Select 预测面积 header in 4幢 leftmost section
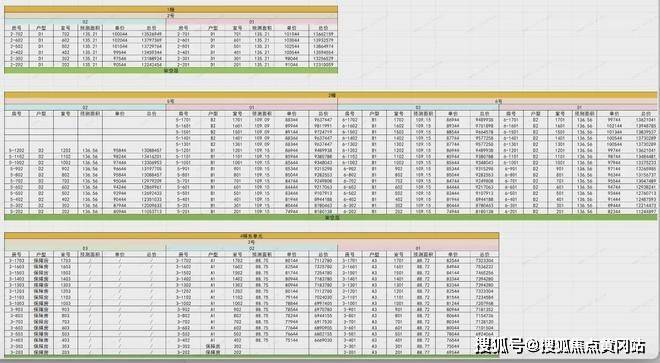This screenshot has height=363, width=660. (x=90, y=254)
